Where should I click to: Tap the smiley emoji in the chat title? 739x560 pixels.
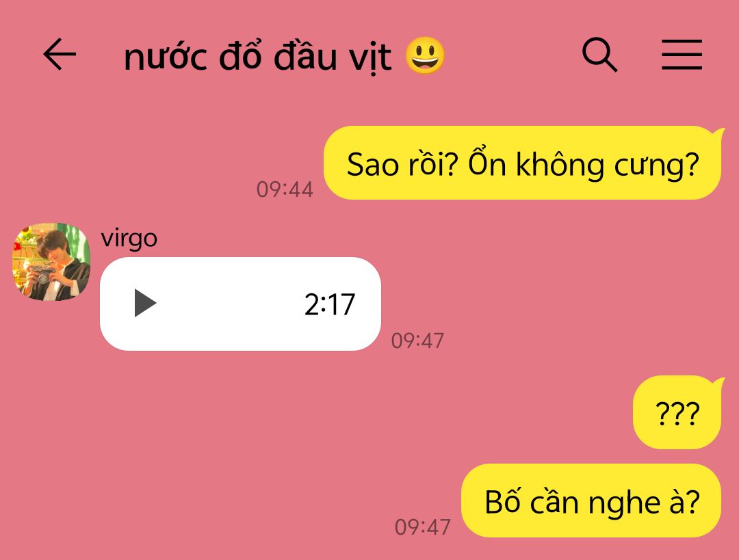pyautogui.click(x=425, y=56)
